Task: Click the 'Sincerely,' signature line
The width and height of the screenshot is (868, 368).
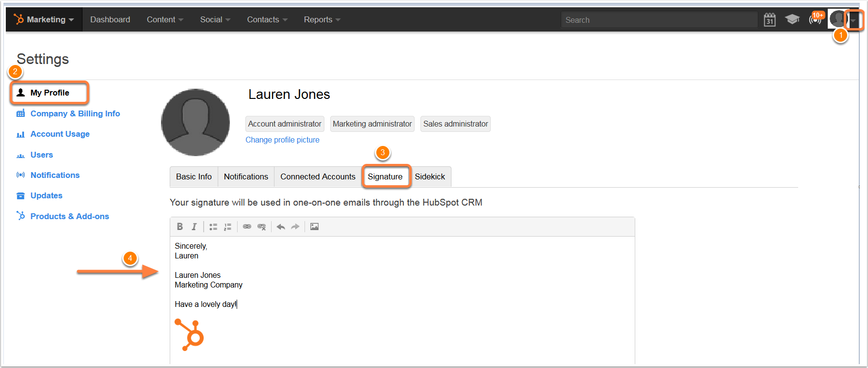Action: (191, 246)
